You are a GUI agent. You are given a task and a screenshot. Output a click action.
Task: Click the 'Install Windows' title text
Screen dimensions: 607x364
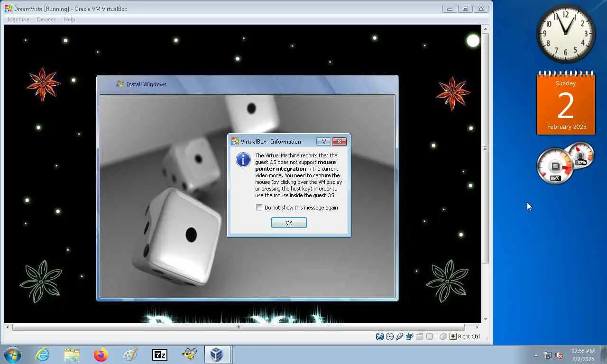[147, 84]
